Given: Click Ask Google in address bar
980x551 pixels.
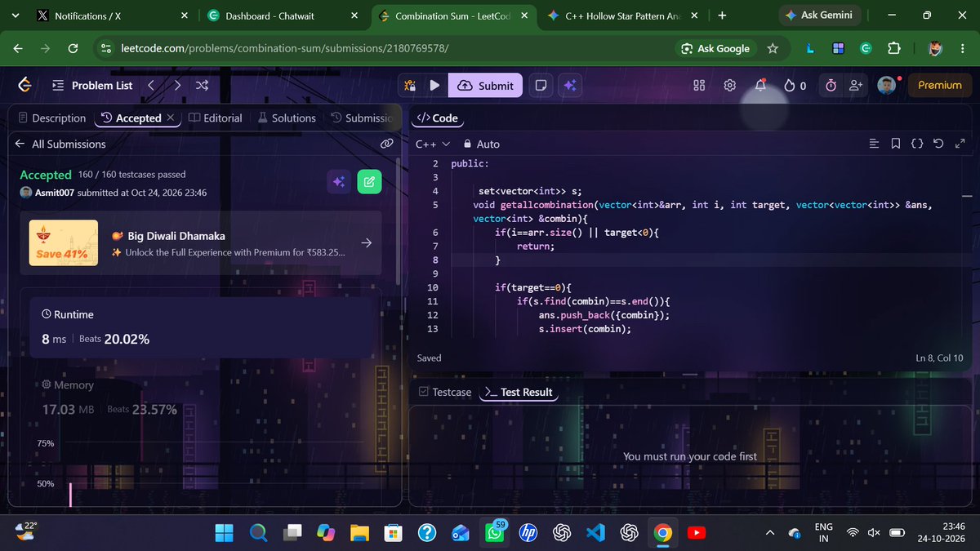Looking at the screenshot, I should (715, 48).
